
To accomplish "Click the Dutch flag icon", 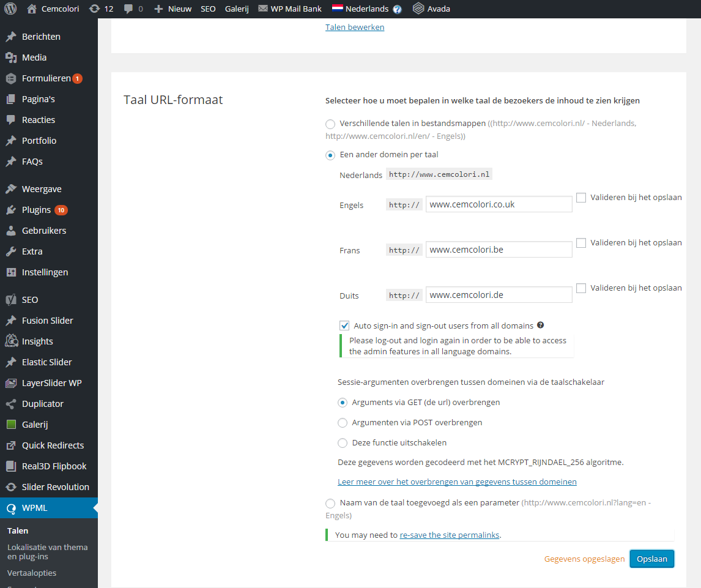I will [x=338, y=9].
